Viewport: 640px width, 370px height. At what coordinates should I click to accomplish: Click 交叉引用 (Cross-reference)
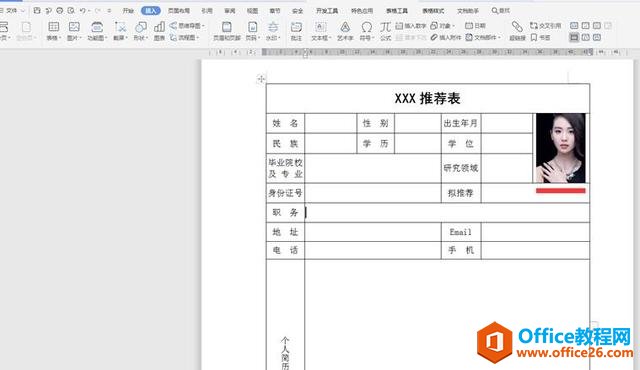click(545, 26)
